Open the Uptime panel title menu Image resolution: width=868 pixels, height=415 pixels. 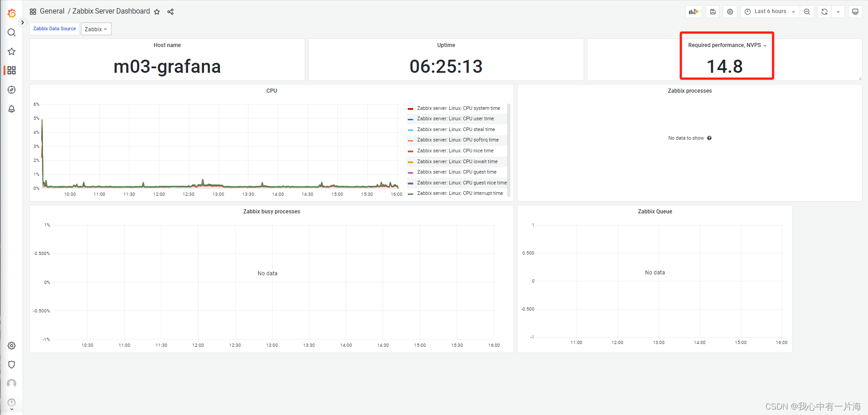pos(446,45)
